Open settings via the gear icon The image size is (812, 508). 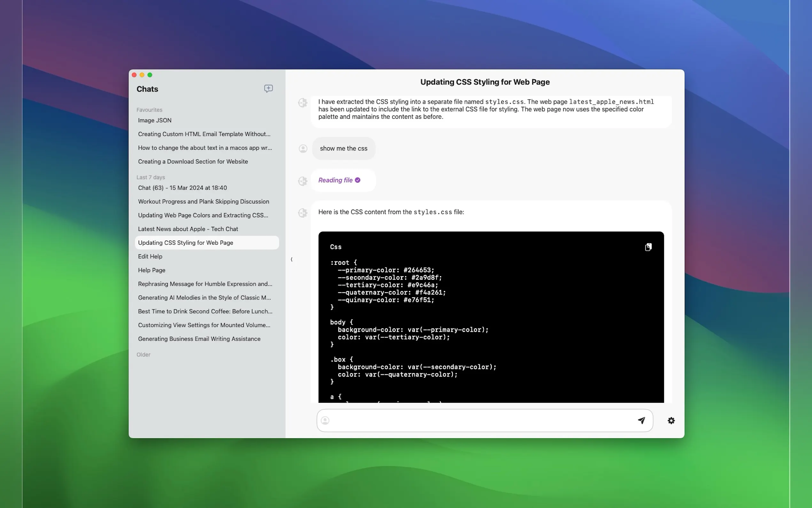(671, 421)
